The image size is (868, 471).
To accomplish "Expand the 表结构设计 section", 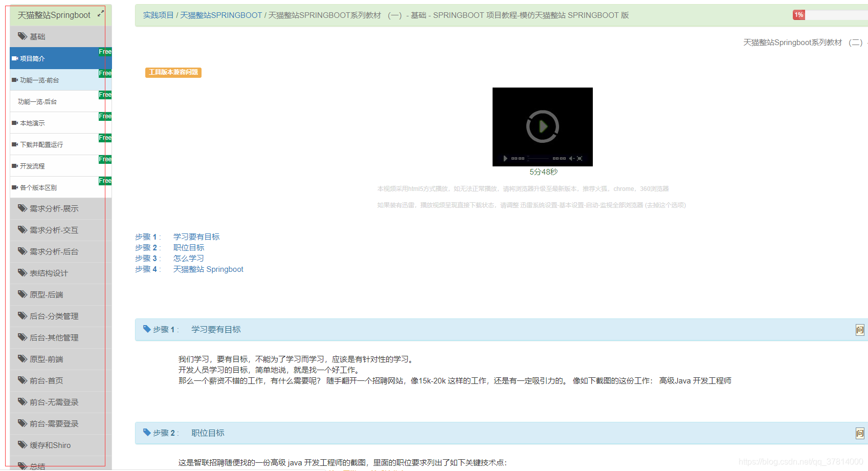I will click(61, 273).
